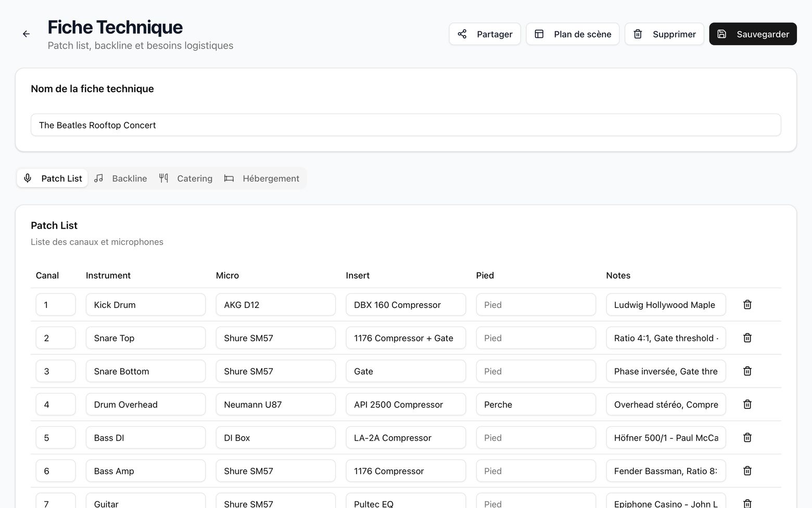Edit the Drum Overhead instrument field
The image size is (812, 508).
pos(146,404)
